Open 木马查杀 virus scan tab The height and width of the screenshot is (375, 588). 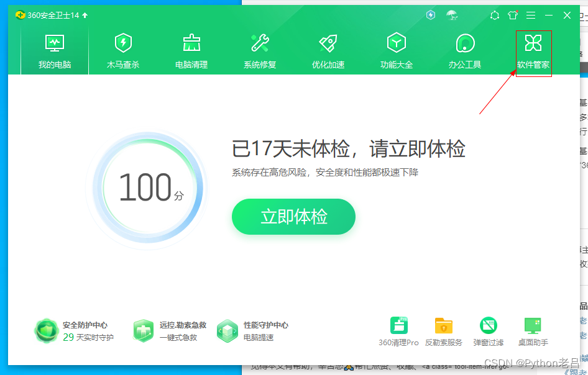pos(123,52)
